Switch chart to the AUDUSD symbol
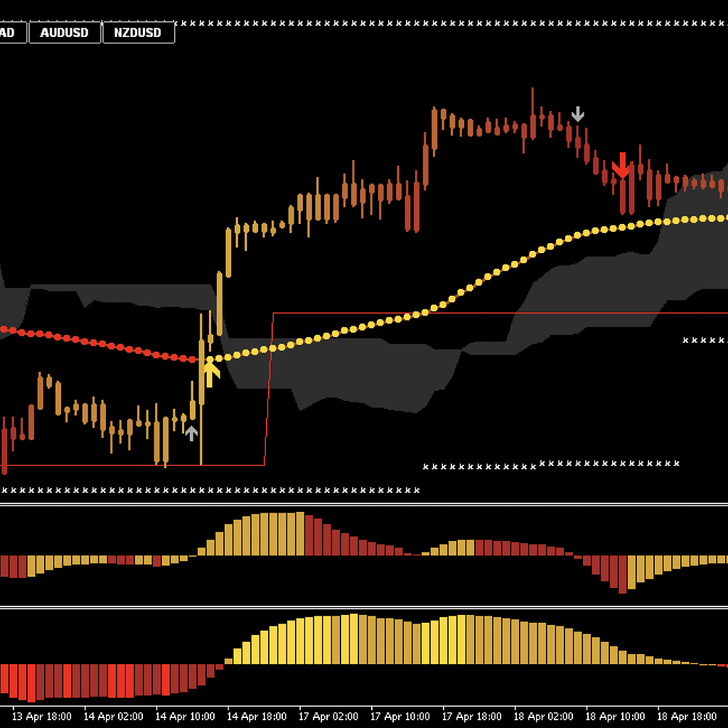This screenshot has height=728, width=728. tap(64, 33)
